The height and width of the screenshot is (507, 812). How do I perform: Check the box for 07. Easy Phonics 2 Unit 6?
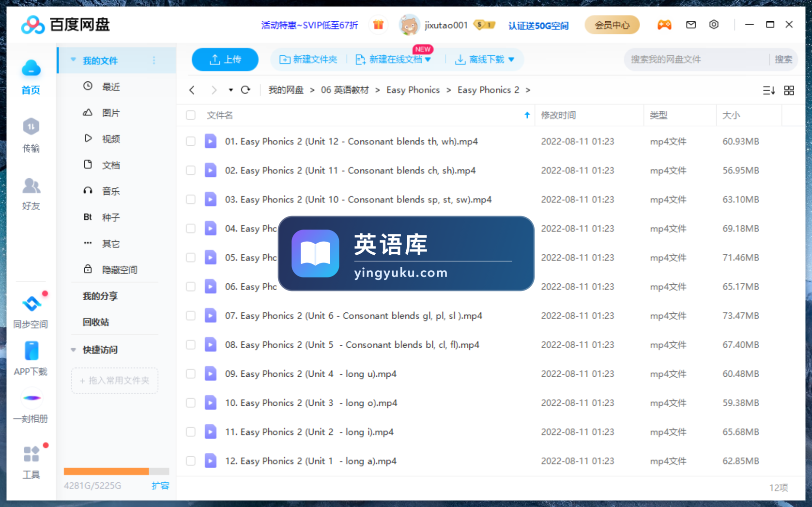pyautogui.click(x=191, y=316)
